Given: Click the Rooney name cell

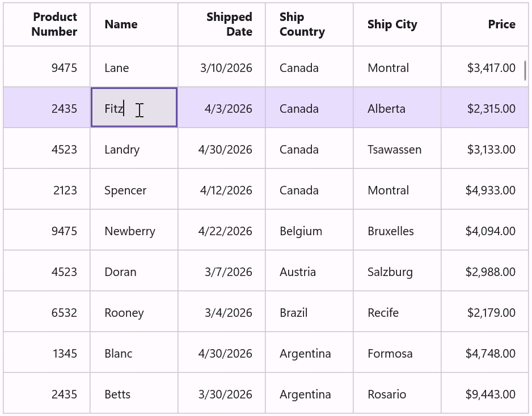Looking at the screenshot, I should click(x=134, y=312).
